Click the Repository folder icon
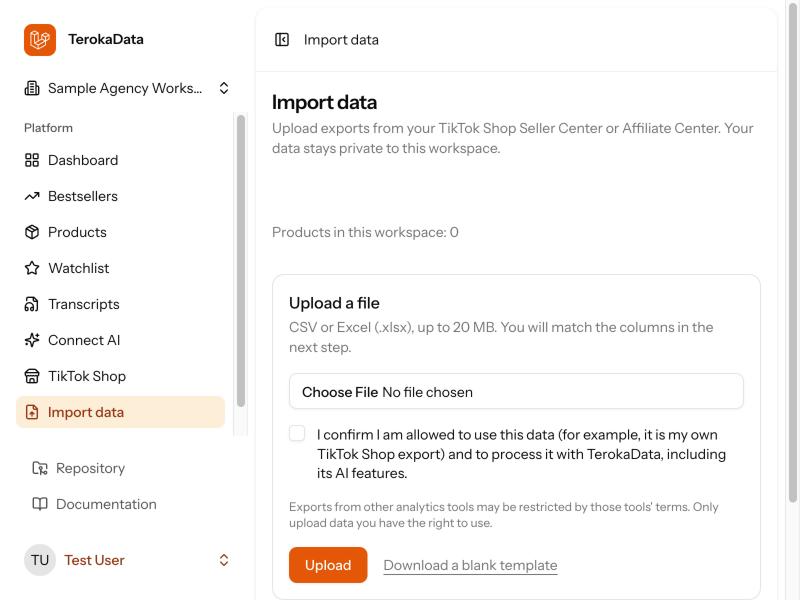 point(40,468)
